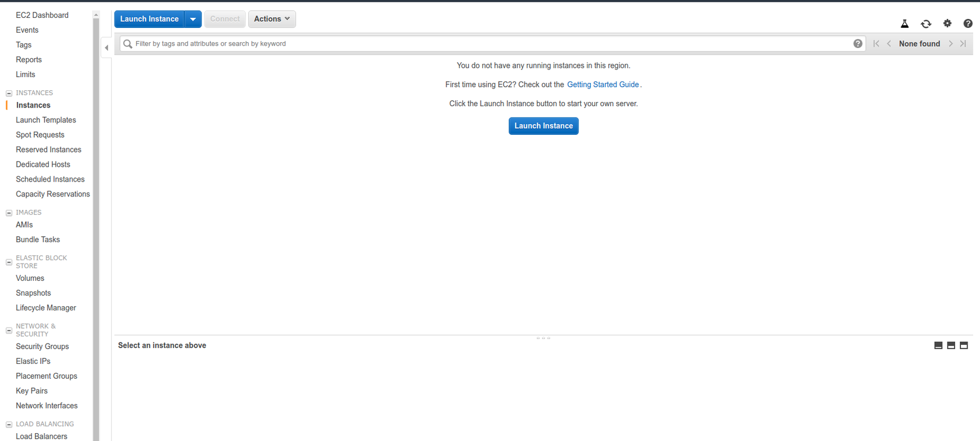Screen dimensions: 980x441
Task: Open Elastic IPs
Action: [x=33, y=361]
